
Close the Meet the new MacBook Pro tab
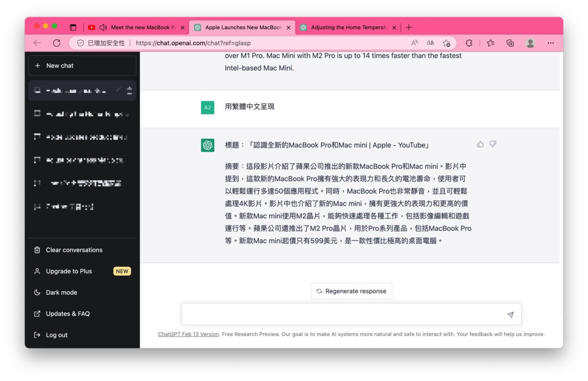183,27
